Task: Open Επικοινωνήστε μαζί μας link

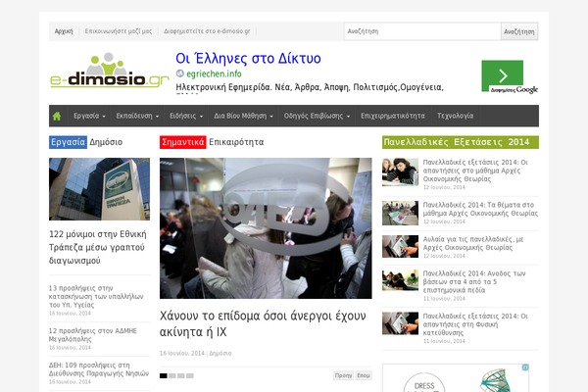Action: coord(119,31)
